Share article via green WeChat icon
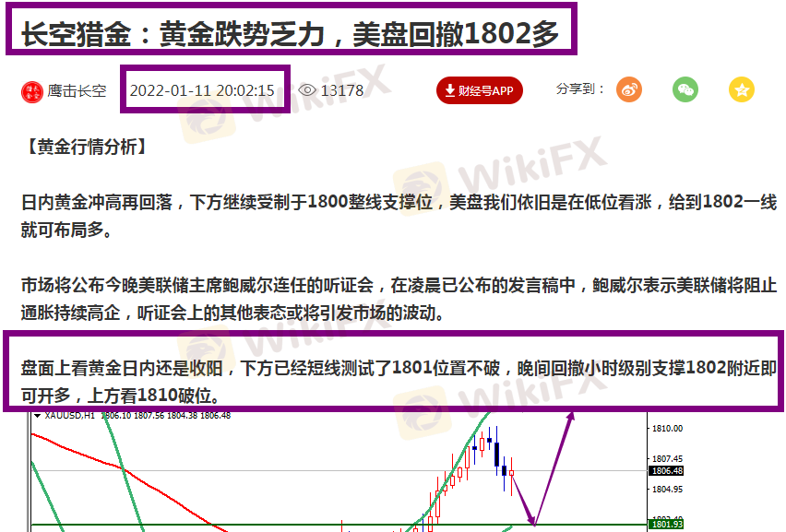The height and width of the screenshot is (532, 786). click(x=685, y=89)
